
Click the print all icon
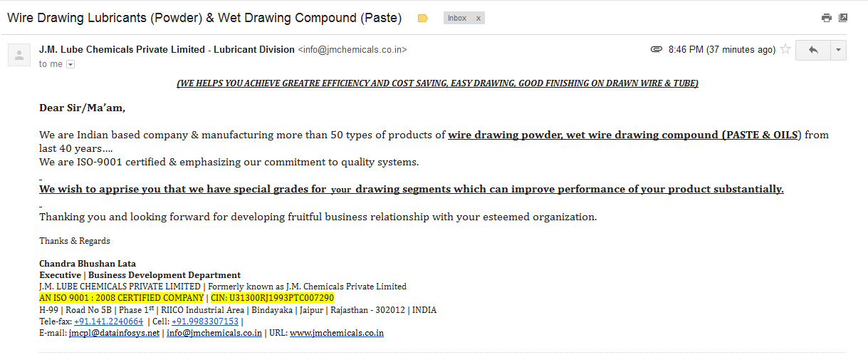tap(827, 18)
